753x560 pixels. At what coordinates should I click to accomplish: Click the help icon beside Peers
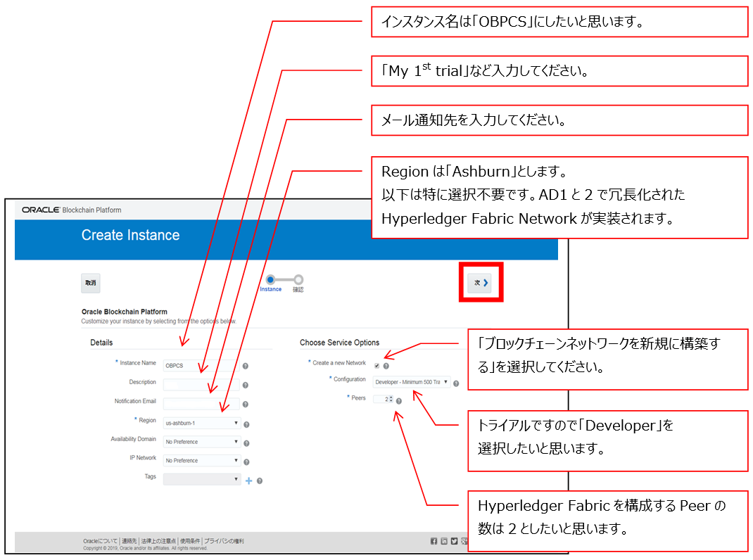pos(398,401)
